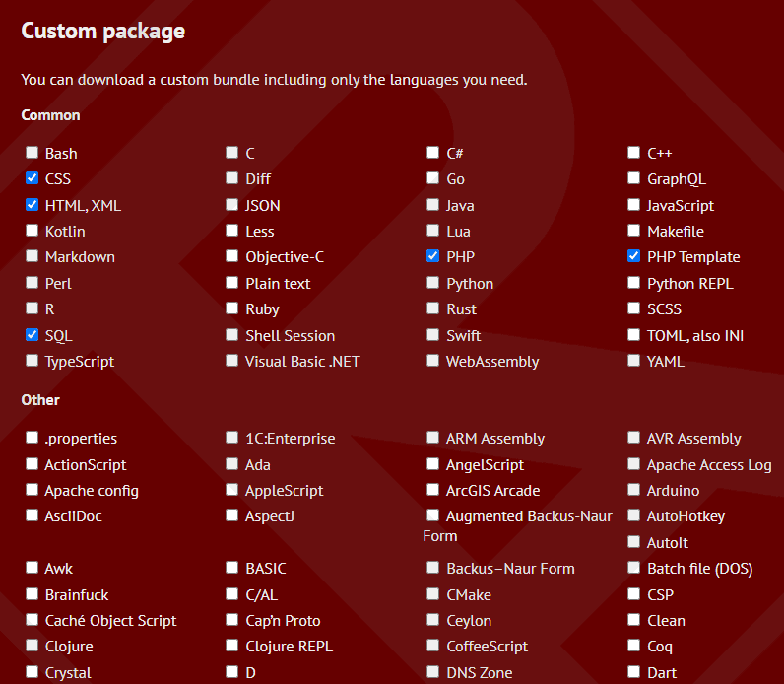Deselect the PHP Template checkbox
The height and width of the screenshot is (684, 784).
(633, 256)
